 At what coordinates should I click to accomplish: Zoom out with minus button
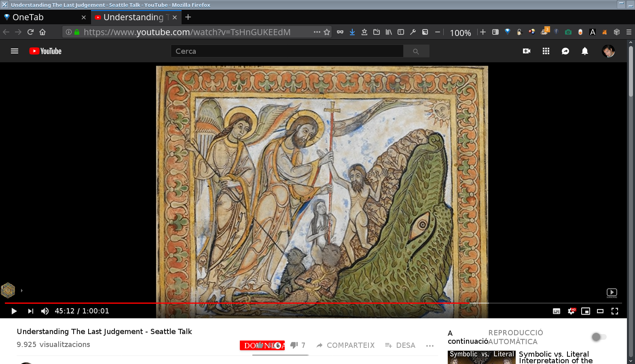[438, 32]
